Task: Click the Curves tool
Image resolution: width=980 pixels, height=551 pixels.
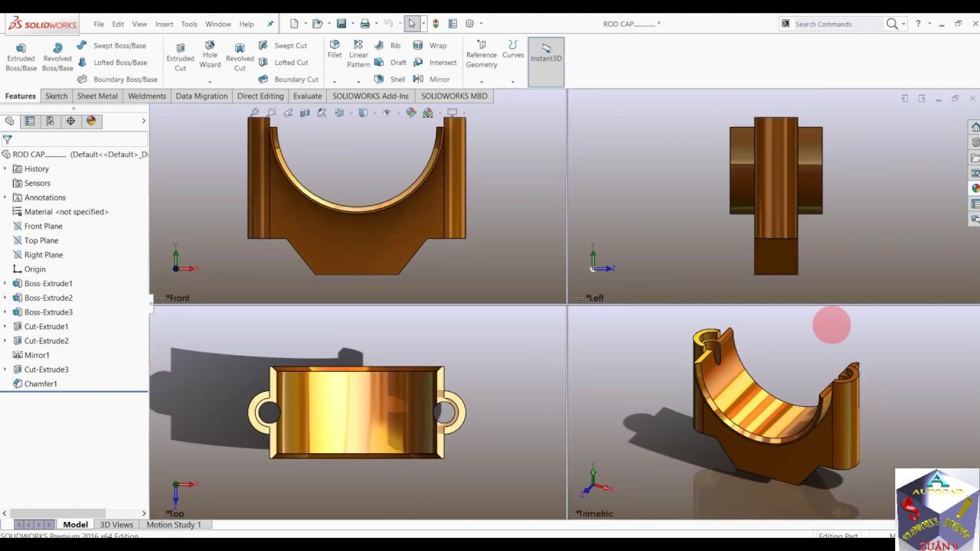Action: point(513,50)
